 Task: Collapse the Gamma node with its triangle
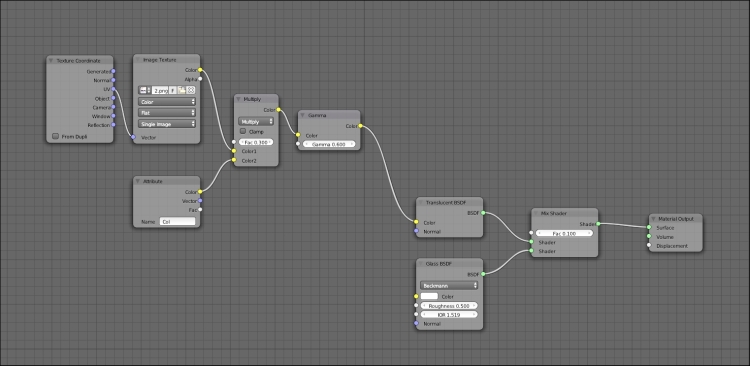pos(303,115)
